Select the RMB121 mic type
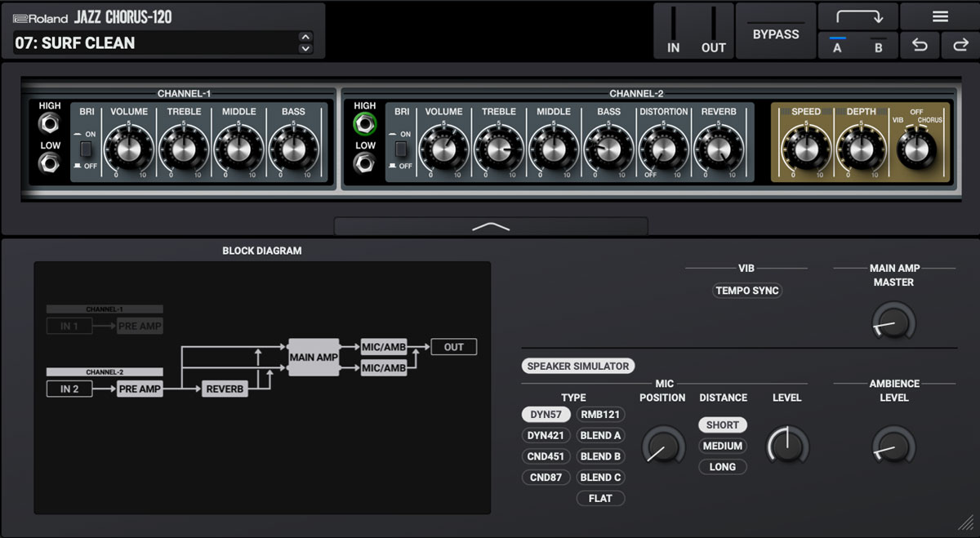Screen dimensions: 980x538 pyautogui.click(x=600, y=415)
